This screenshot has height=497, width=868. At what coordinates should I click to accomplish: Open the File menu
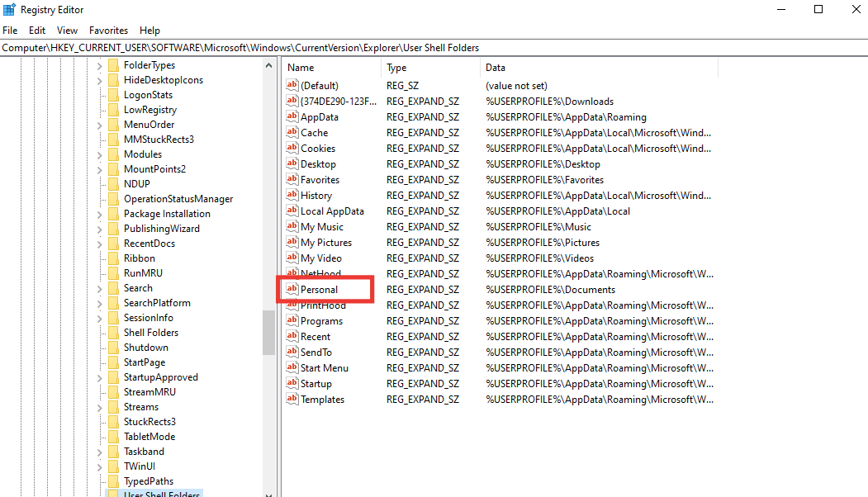(10, 31)
